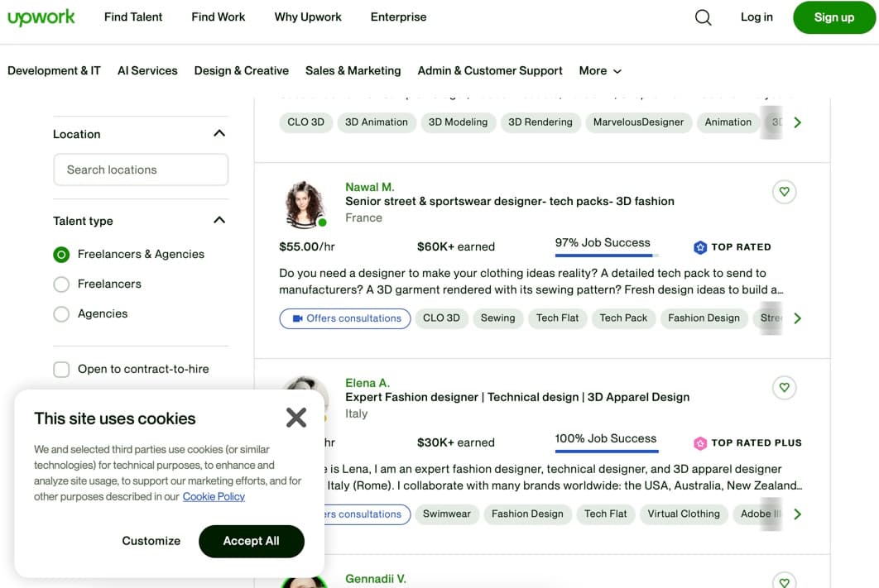The width and height of the screenshot is (879, 588).
Task: Click the green Sign up button
Action: pyautogui.click(x=833, y=17)
